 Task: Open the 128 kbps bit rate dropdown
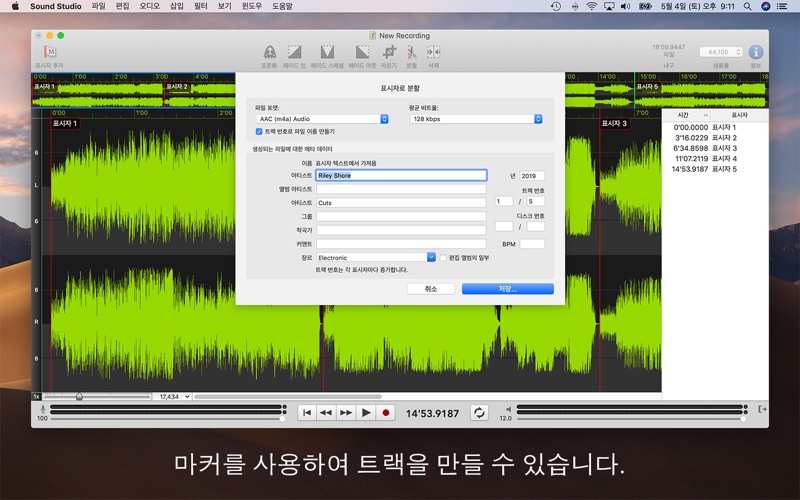click(476, 119)
